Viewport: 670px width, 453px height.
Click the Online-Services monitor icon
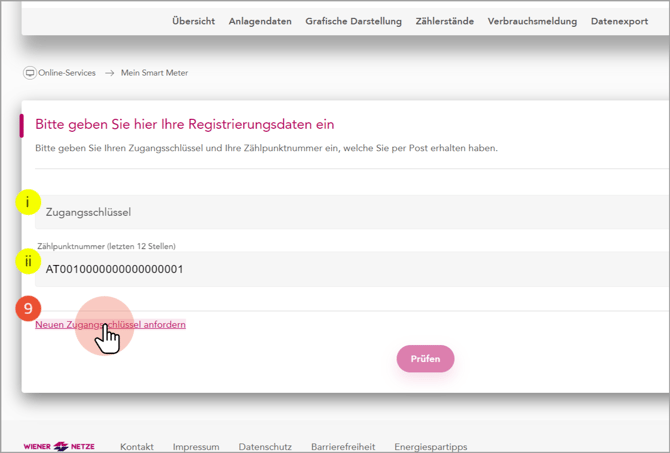pyautogui.click(x=29, y=73)
